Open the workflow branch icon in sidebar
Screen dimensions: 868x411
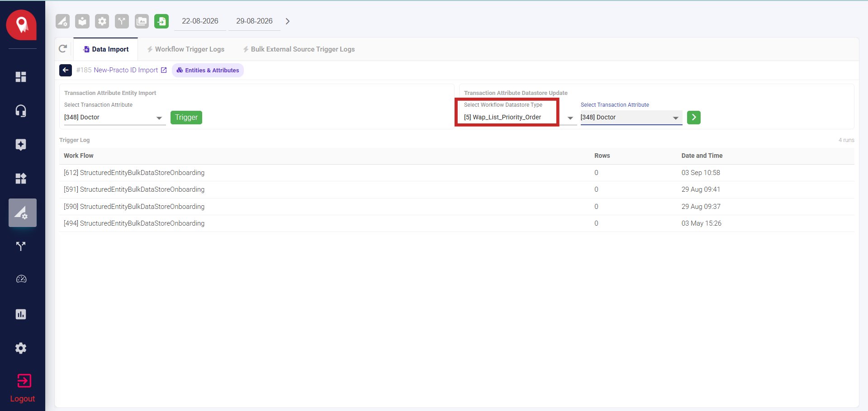coord(21,246)
